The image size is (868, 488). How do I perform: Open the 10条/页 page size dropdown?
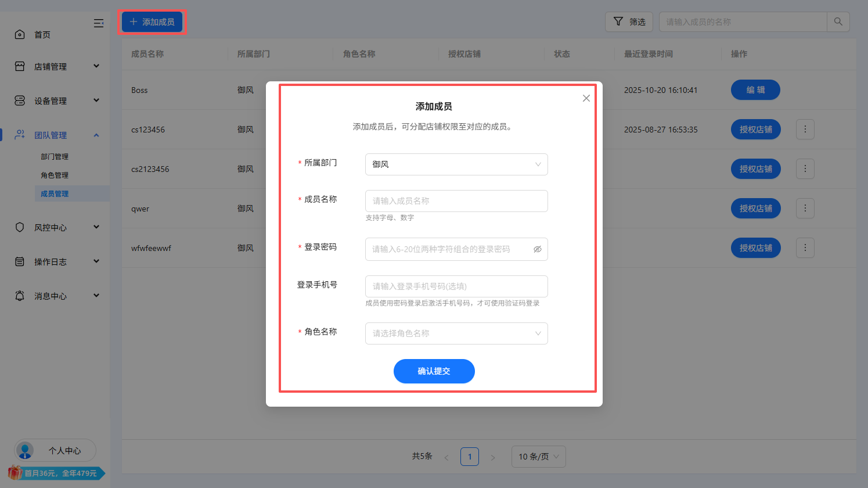(538, 457)
